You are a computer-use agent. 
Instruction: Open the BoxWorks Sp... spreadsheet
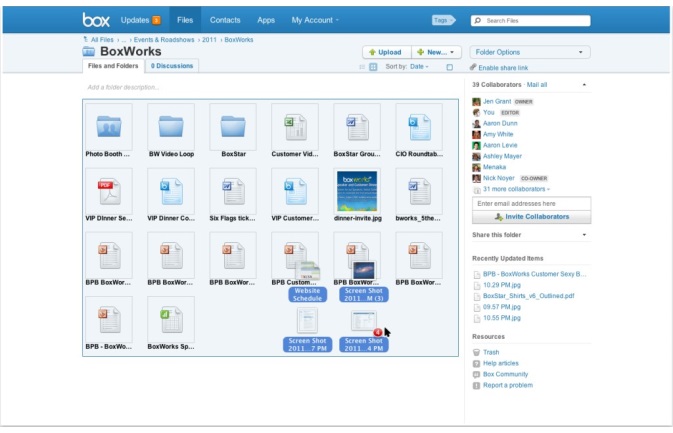(171, 320)
